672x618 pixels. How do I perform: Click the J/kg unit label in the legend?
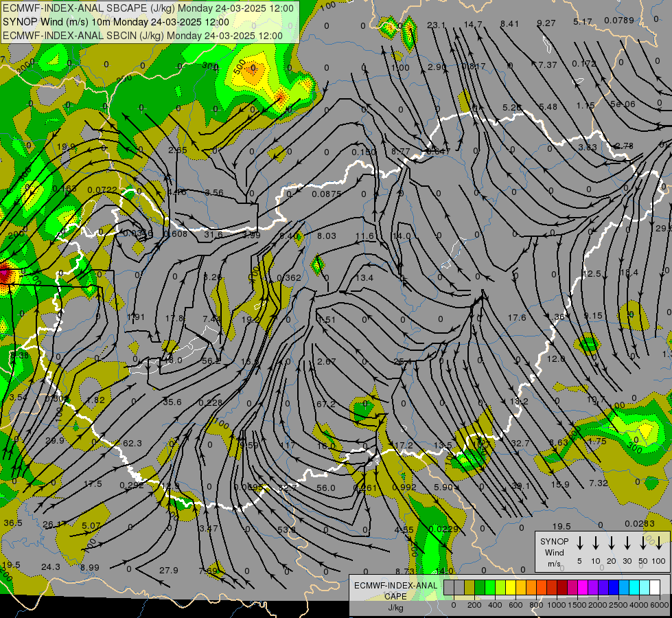395,608
